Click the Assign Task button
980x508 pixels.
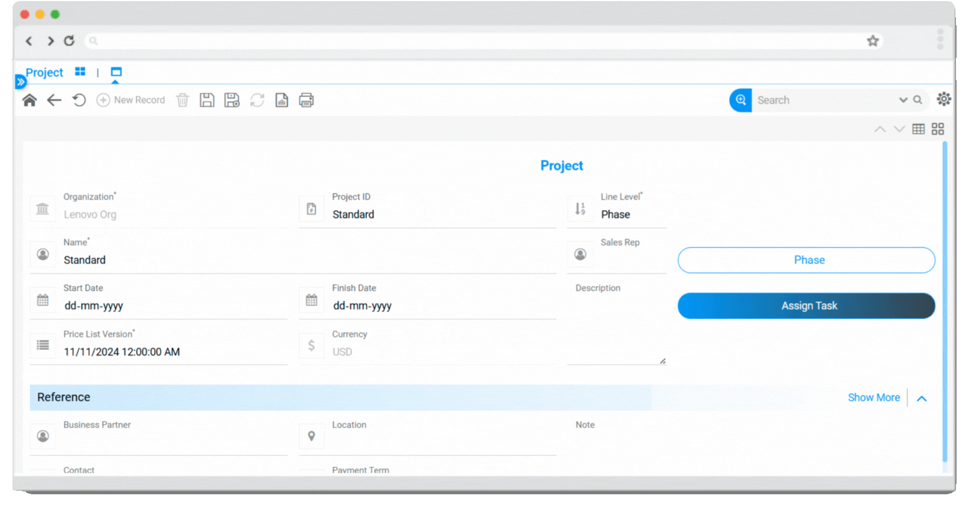point(806,305)
